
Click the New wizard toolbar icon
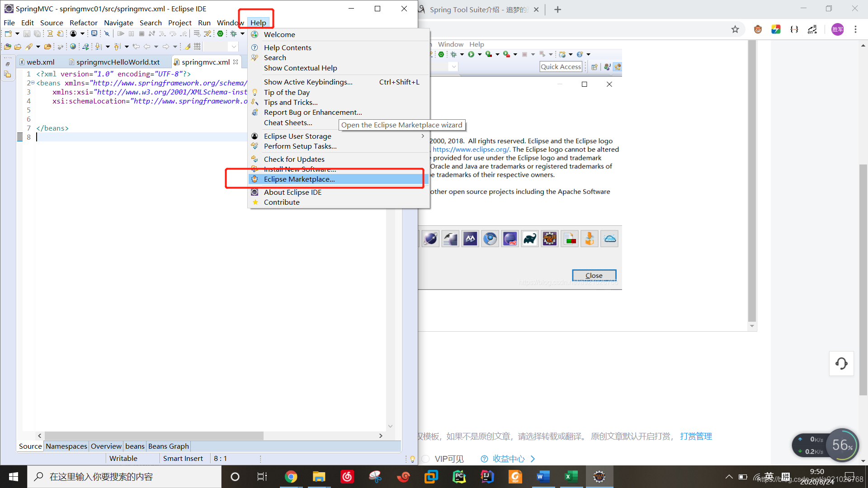tap(8, 34)
